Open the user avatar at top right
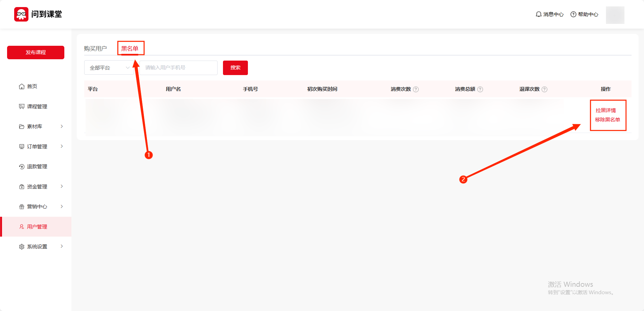Screen dimensions: 644x311 click(x=615, y=15)
